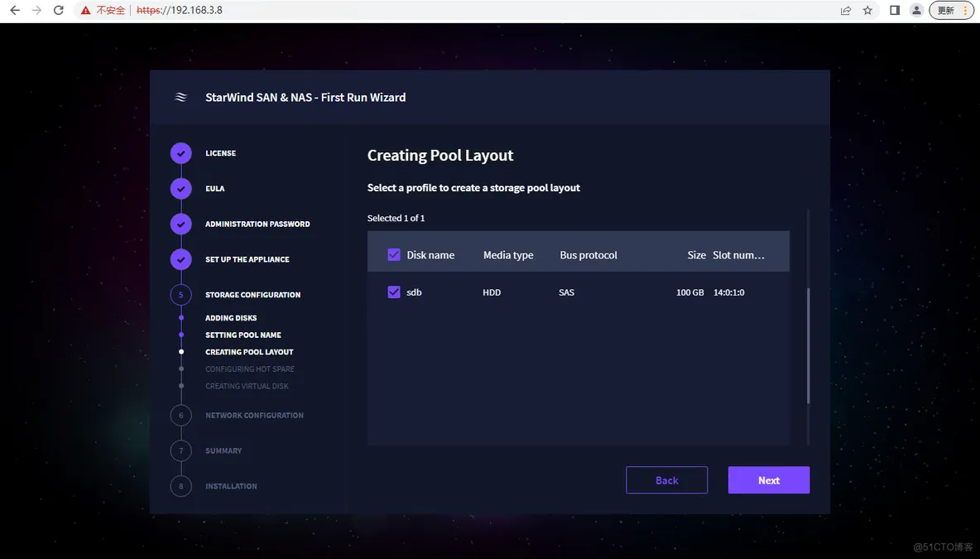Screen dimensions: 980x559
Task: Click the 14:0:1:0 slot number cell
Action: point(728,292)
